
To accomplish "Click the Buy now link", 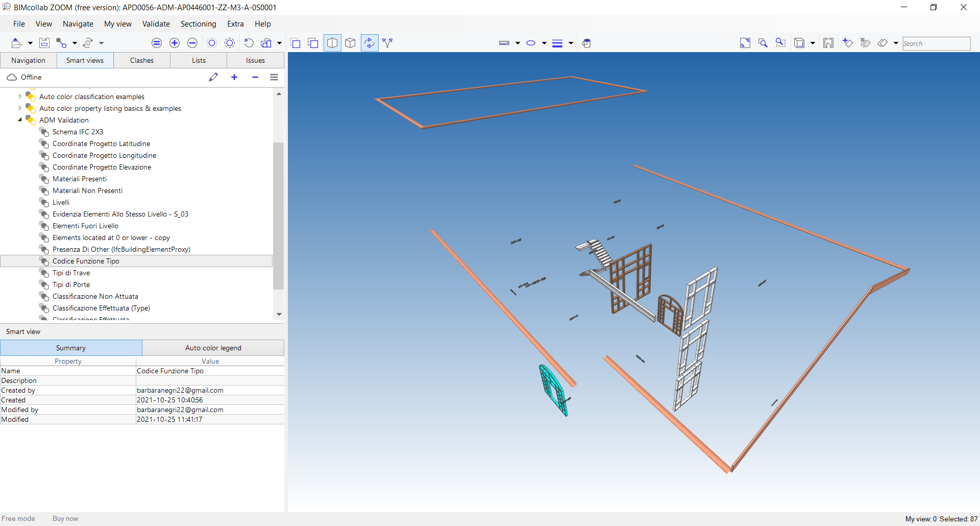I will coord(65,518).
